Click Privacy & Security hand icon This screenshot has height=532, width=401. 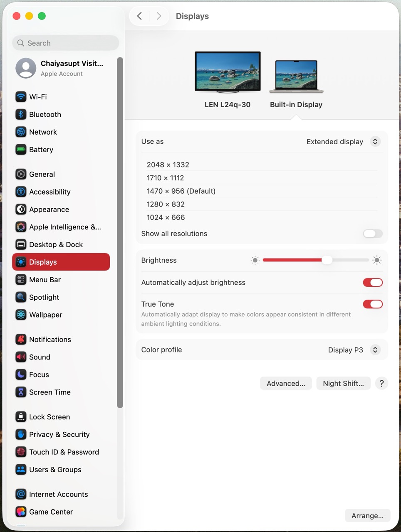21,434
